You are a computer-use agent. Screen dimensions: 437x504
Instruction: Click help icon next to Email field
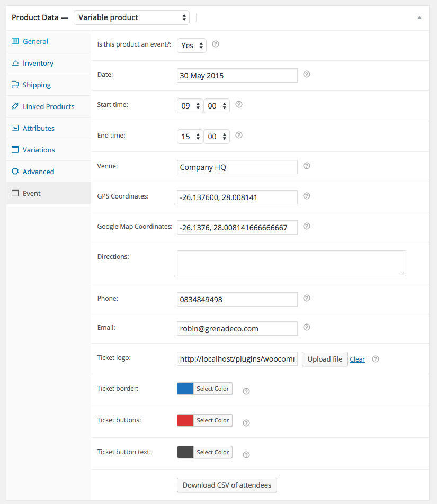tap(307, 328)
